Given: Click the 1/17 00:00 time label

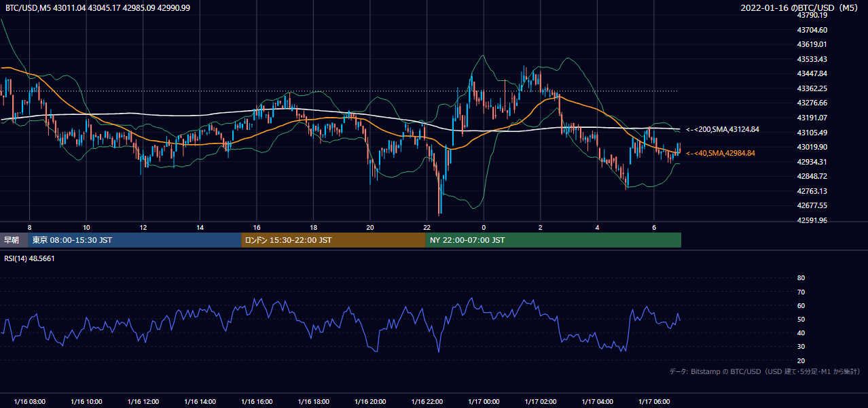Looking at the screenshot, I should pyautogui.click(x=483, y=402).
